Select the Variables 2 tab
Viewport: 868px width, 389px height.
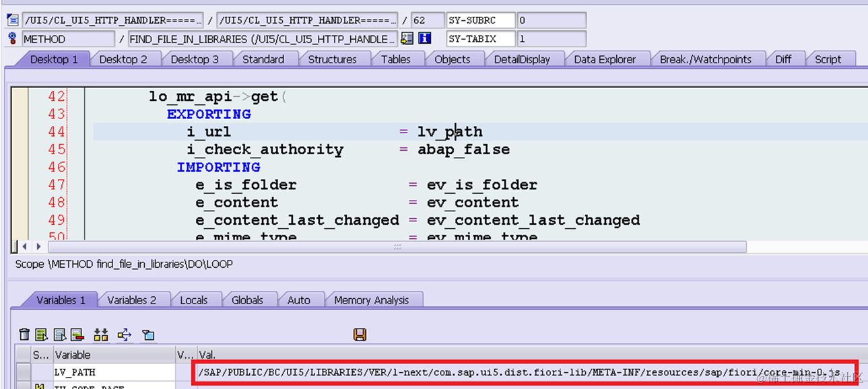pyautogui.click(x=132, y=300)
